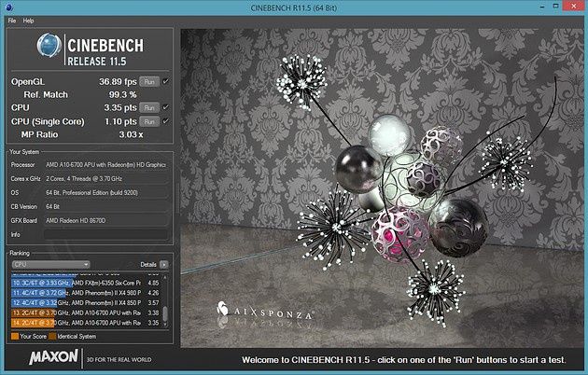This screenshot has height=375, width=588.
Task: Maximize the CINEBENCH window
Action: (556, 7)
